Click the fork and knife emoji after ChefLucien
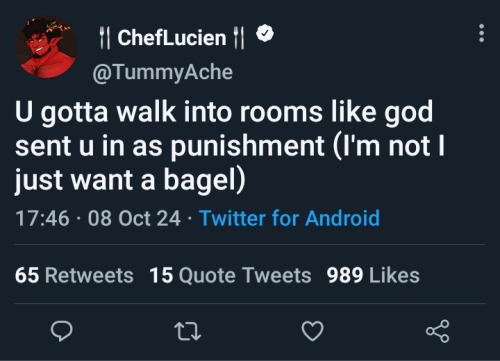 pyautogui.click(x=239, y=38)
